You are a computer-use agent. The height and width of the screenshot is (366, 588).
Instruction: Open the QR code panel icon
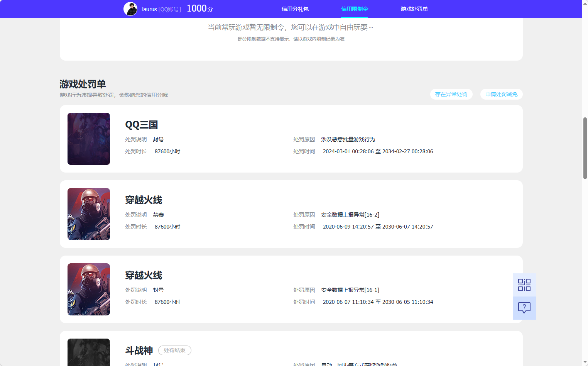pos(524,285)
